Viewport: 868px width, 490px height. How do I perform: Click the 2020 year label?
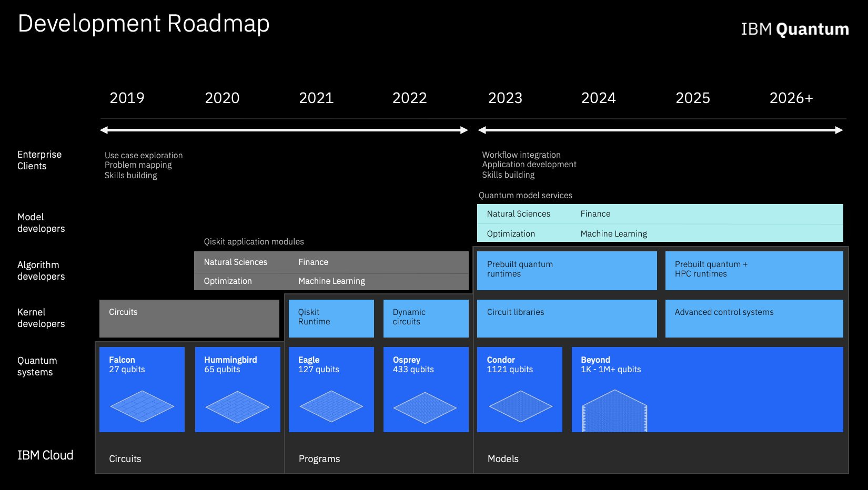click(222, 98)
